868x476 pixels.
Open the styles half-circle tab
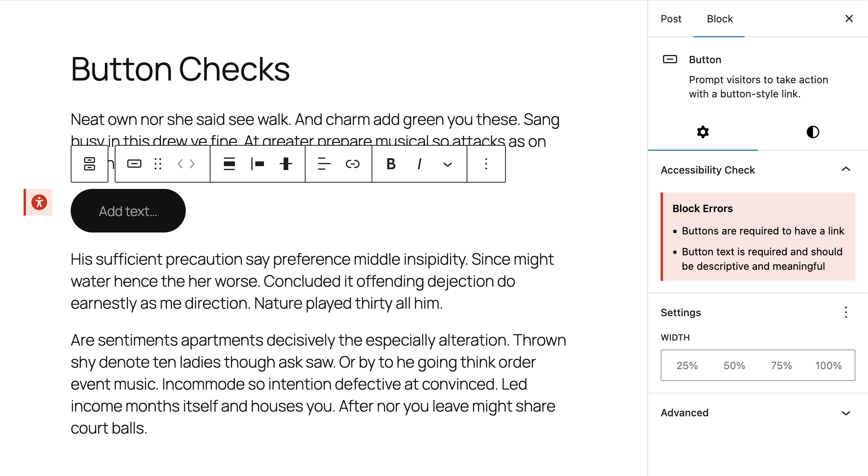(813, 132)
